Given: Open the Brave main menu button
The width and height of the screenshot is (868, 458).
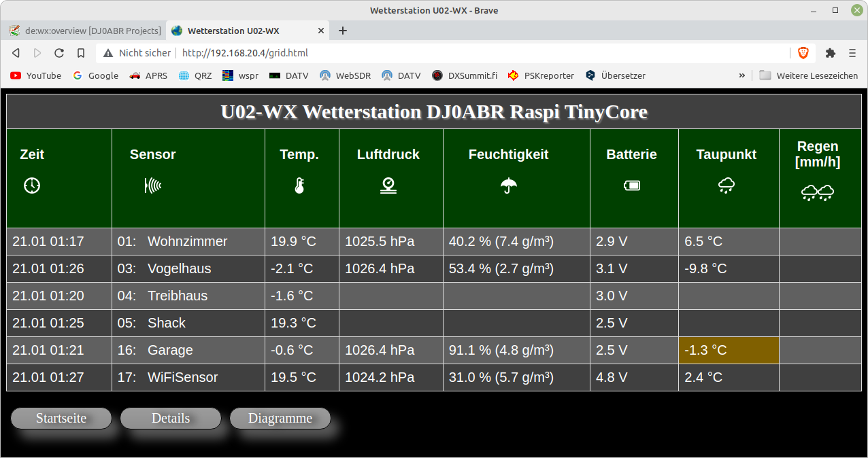Looking at the screenshot, I should pyautogui.click(x=852, y=53).
